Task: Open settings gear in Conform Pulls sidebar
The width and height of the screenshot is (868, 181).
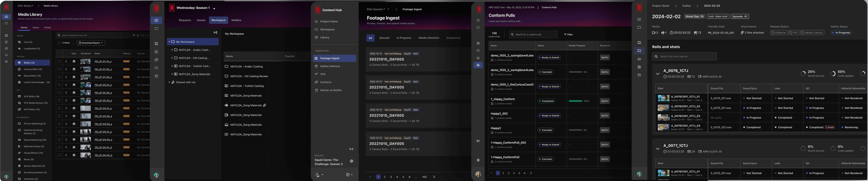Action: click(478, 160)
